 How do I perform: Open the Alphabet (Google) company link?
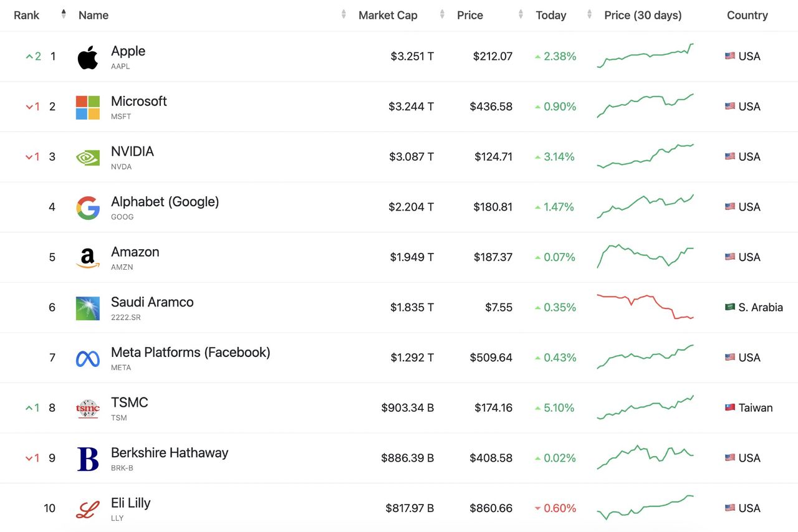pos(165,201)
